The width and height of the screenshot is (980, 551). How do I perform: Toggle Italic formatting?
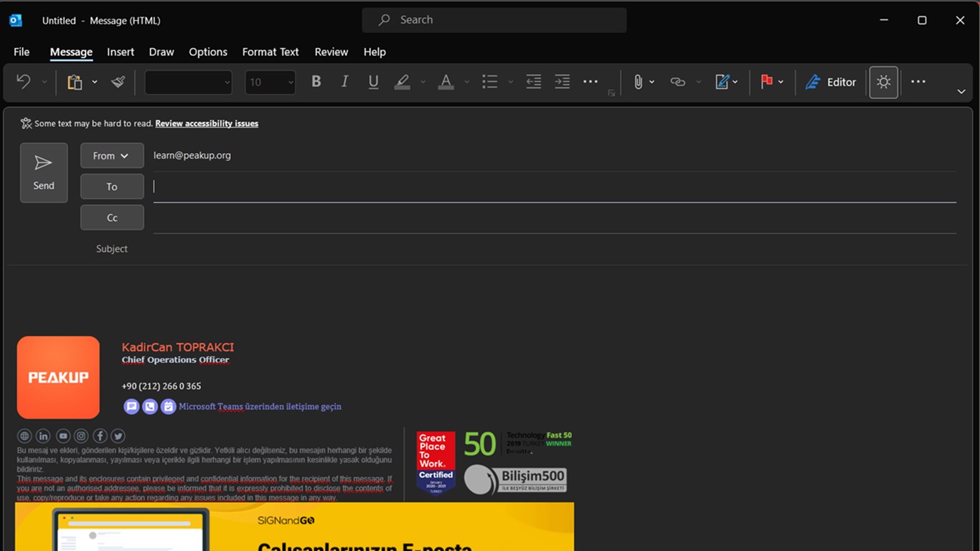tap(344, 82)
